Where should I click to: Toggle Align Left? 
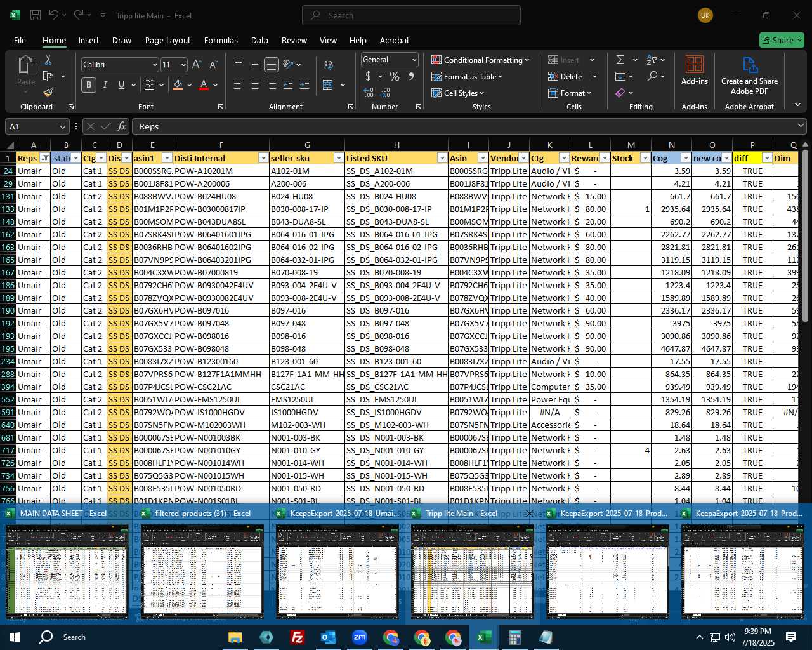click(239, 84)
